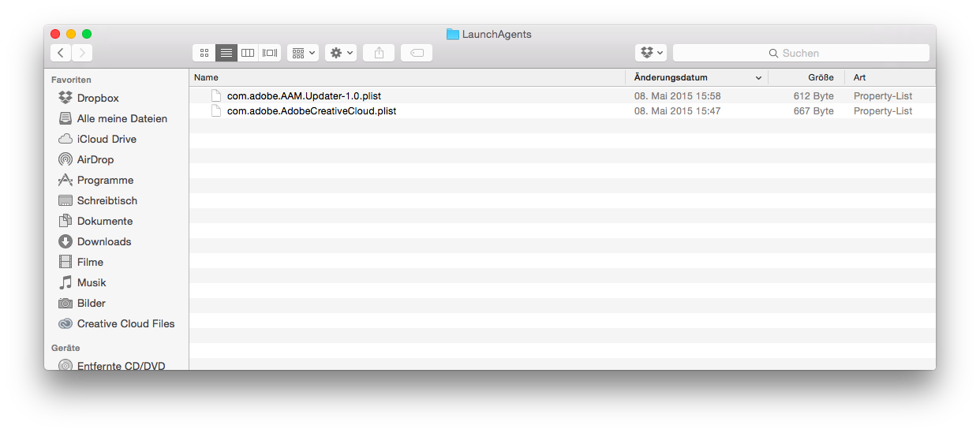Click the Edit Tags toolbar button
980x433 pixels.
point(417,53)
